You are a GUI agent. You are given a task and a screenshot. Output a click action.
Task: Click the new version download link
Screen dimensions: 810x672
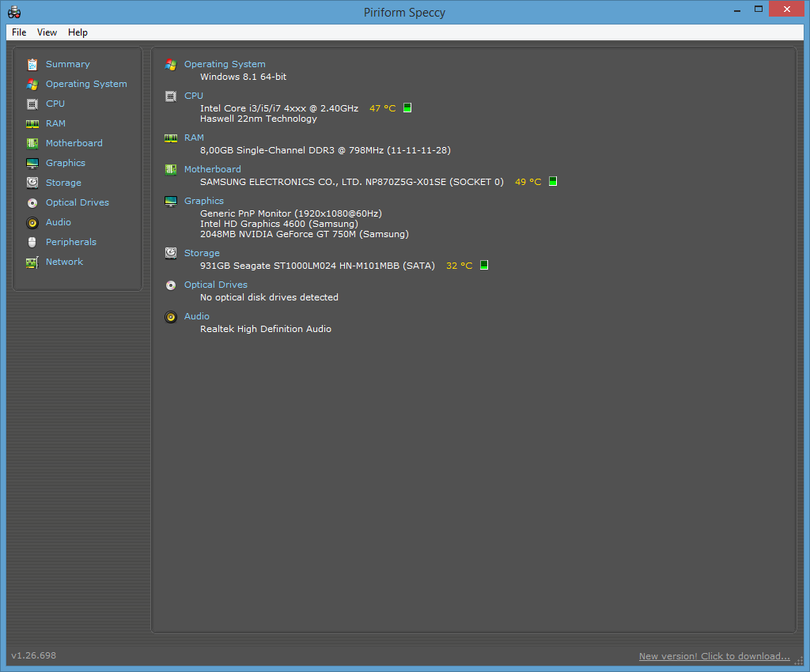point(714,656)
